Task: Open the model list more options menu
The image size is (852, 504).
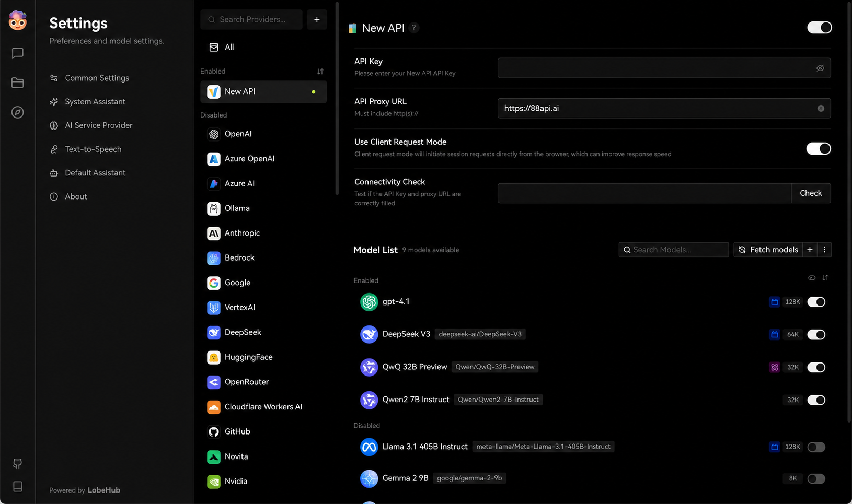Action: coord(824,250)
